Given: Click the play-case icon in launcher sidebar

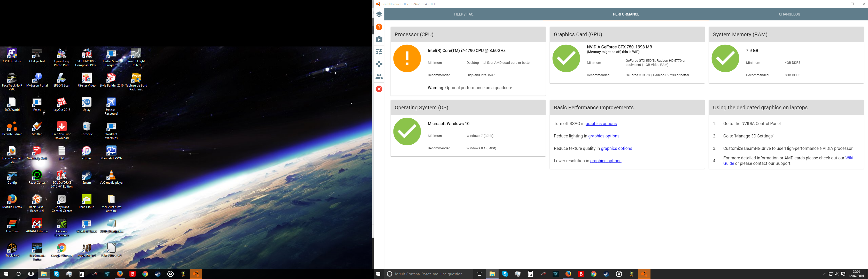Looking at the screenshot, I should [379, 39].
